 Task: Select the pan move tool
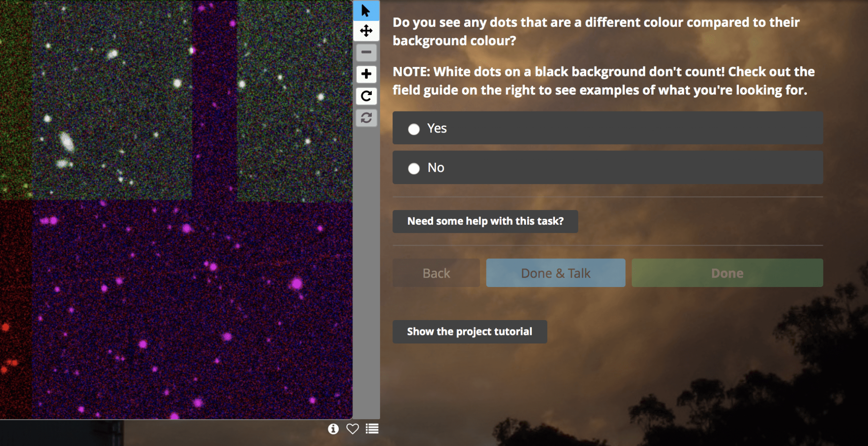(366, 31)
